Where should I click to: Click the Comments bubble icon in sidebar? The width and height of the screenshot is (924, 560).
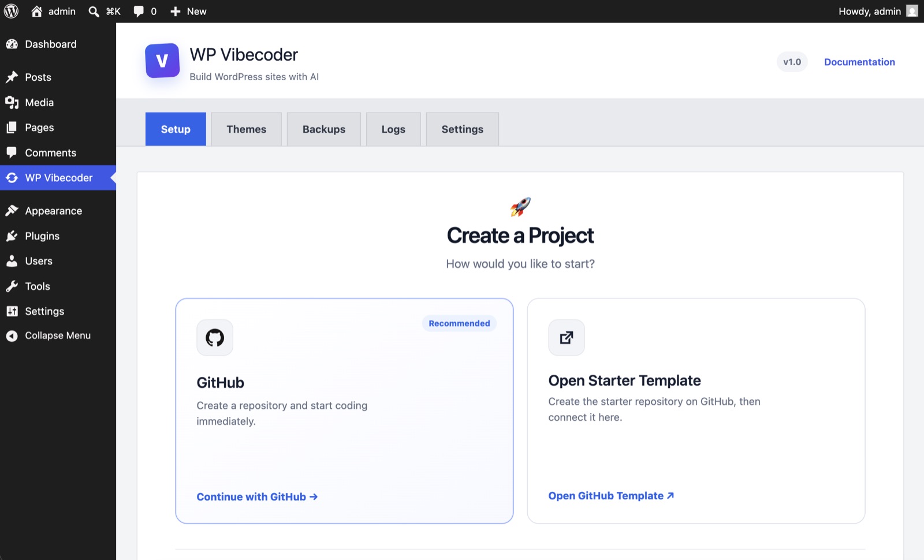point(12,153)
